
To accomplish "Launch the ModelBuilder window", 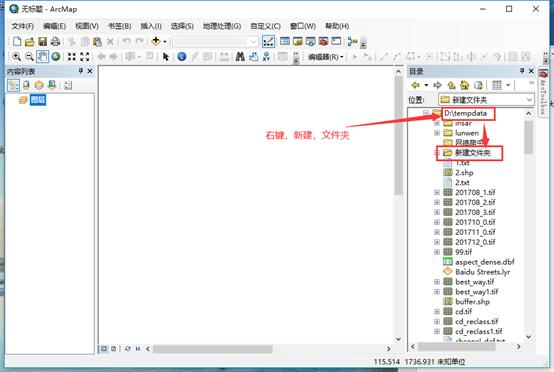I will (352, 41).
